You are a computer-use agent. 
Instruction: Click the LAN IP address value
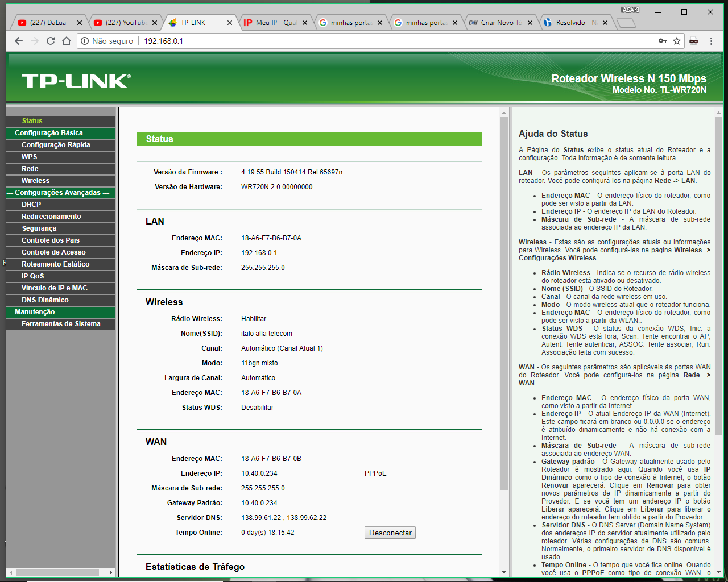[x=259, y=253]
